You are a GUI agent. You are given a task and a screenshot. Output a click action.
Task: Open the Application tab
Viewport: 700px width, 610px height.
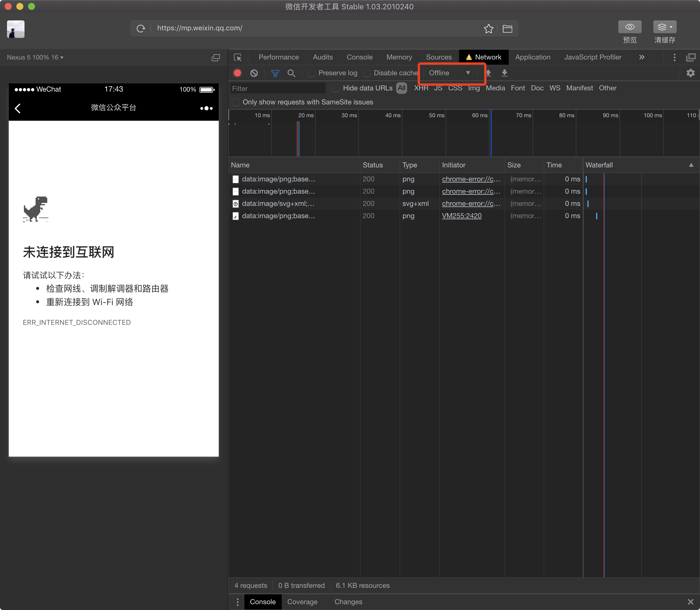533,57
